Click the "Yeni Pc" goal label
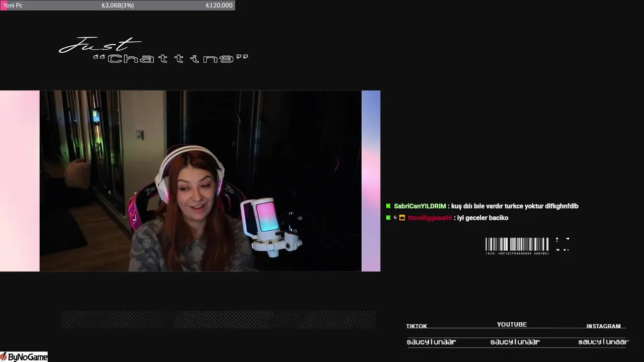 [13, 5]
